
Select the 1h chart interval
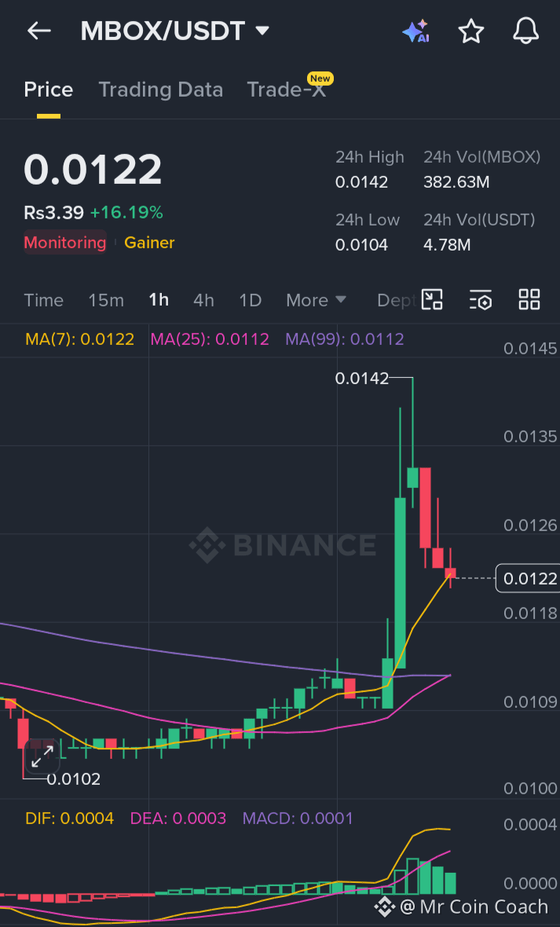[159, 300]
